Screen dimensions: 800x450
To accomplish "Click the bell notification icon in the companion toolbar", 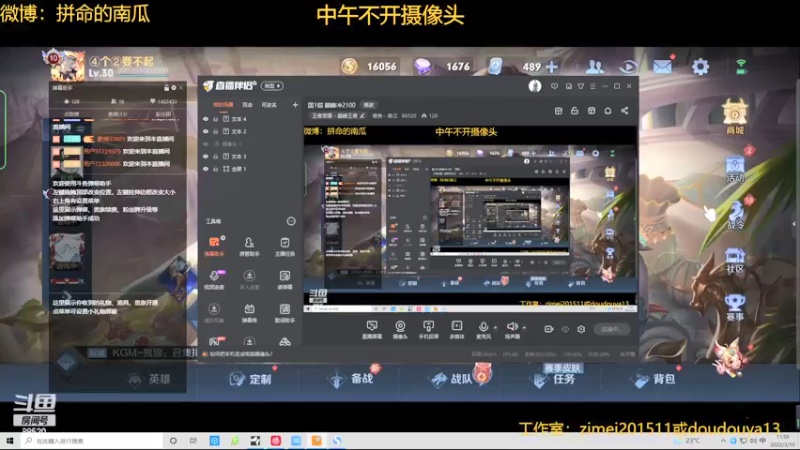I will click(608, 111).
